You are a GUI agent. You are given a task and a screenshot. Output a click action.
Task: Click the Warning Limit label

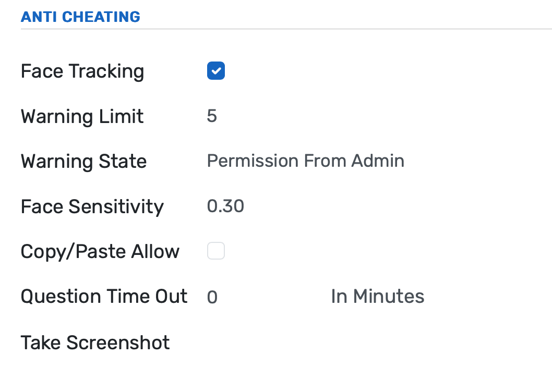82,116
